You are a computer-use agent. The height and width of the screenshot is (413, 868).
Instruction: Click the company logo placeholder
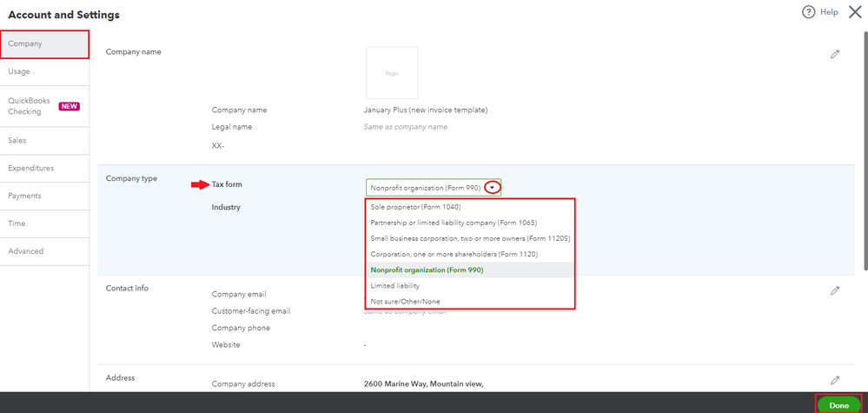tap(392, 72)
